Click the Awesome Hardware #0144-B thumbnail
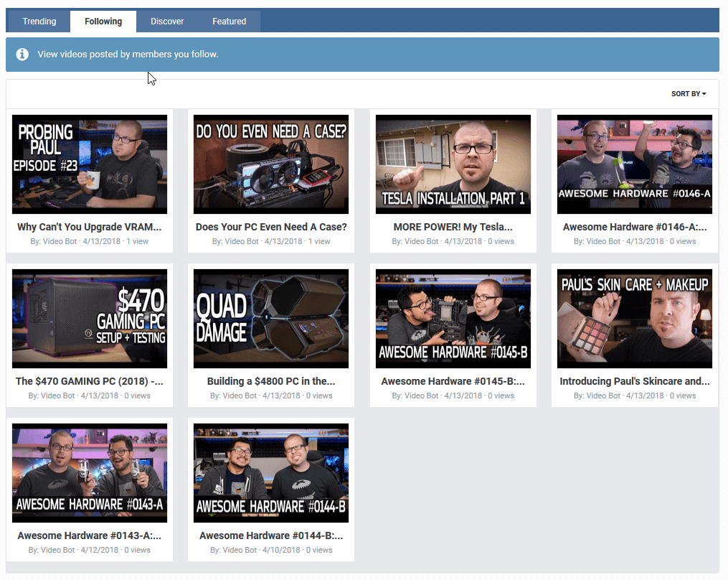Screen dimensions: 728x580 click(x=271, y=473)
